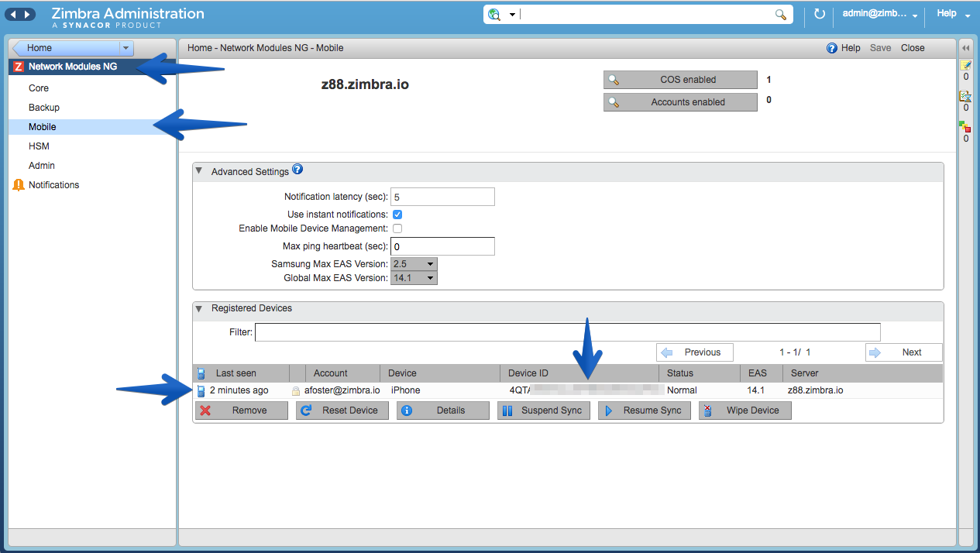Click the z88.zimbra.io server cell
Image resolution: width=980 pixels, height=553 pixels.
(815, 390)
